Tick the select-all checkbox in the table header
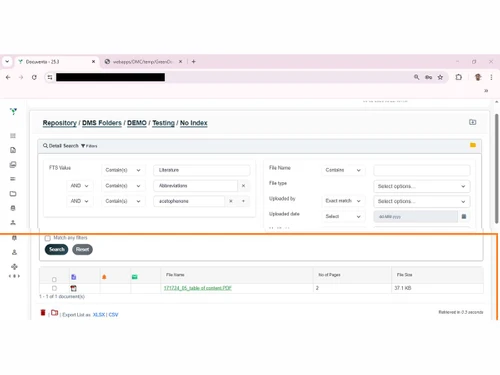This screenshot has width=500, height=375. coord(54,279)
